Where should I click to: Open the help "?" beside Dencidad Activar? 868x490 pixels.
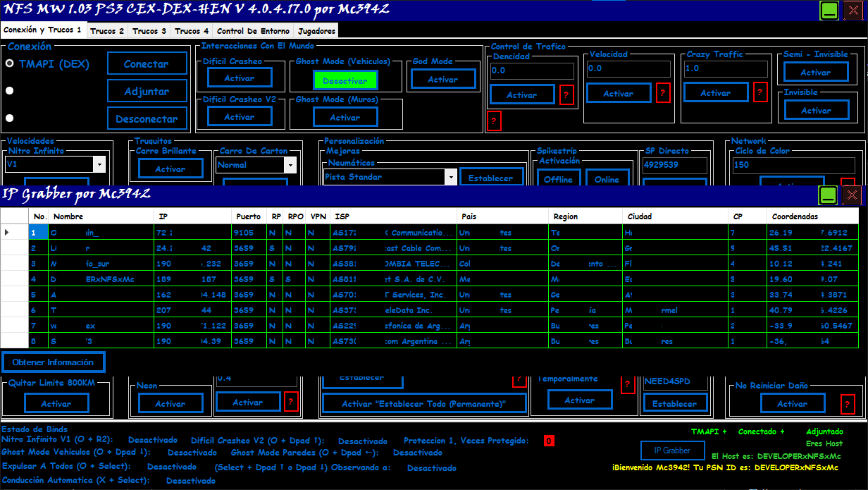566,94
